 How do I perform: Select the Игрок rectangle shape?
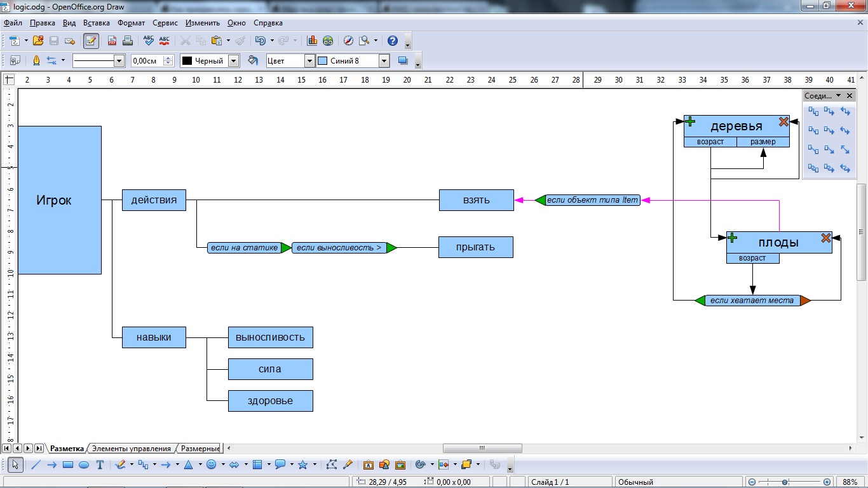[x=59, y=200]
